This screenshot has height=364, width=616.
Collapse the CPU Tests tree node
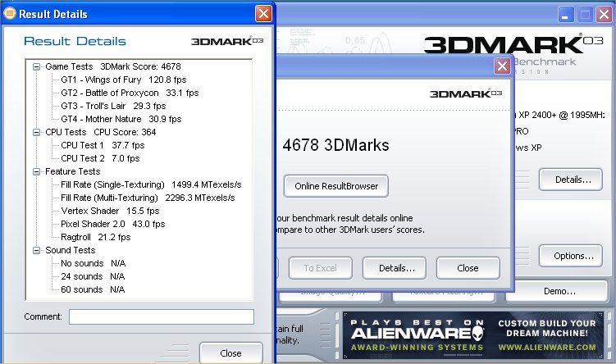coord(37,132)
